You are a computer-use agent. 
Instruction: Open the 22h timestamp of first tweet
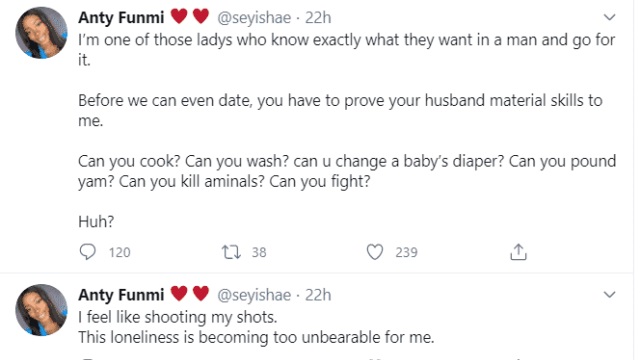click(318, 18)
